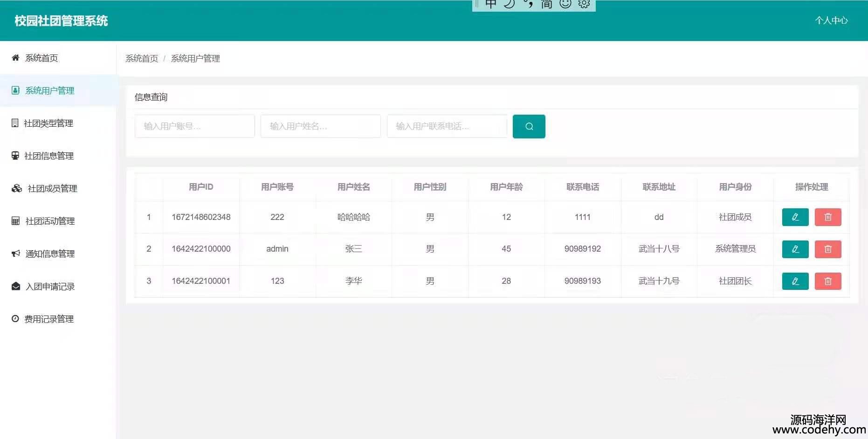Delete the user 李华 entry
Screen dimensions: 868x439
tap(827, 281)
